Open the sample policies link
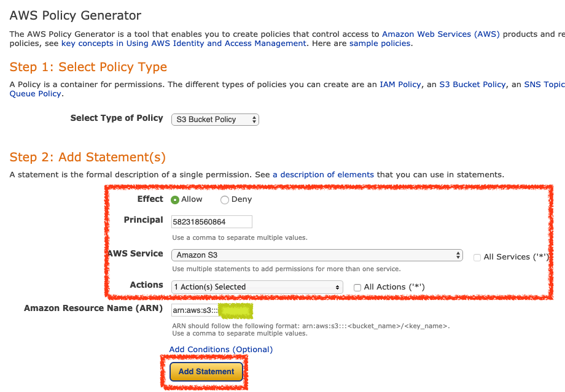This screenshot has width=565, height=392. click(x=381, y=44)
